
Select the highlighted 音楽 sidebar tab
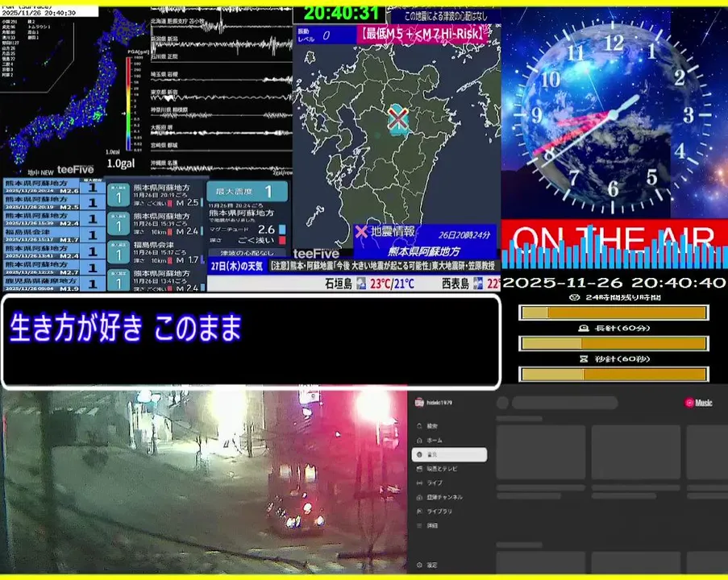coord(449,454)
